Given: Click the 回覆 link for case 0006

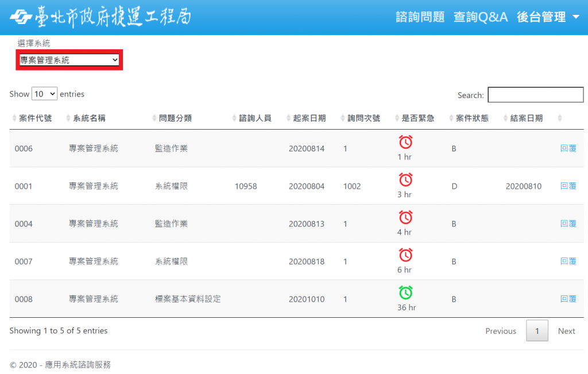Looking at the screenshot, I should tap(568, 149).
